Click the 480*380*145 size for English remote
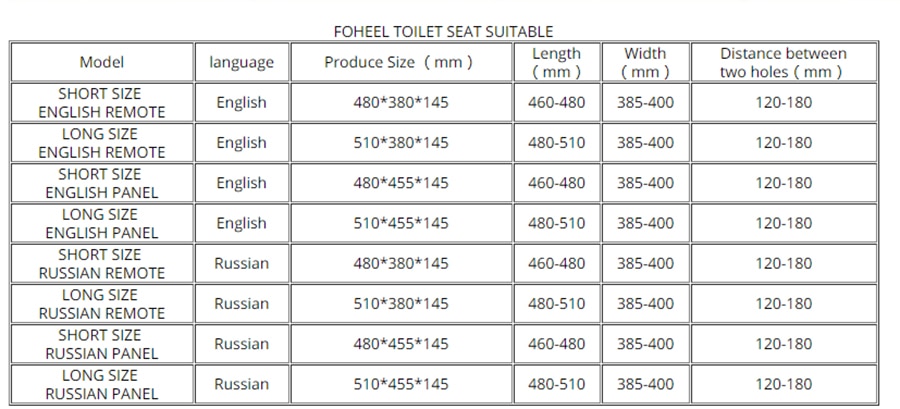This screenshot has height=409, width=900. point(401,102)
